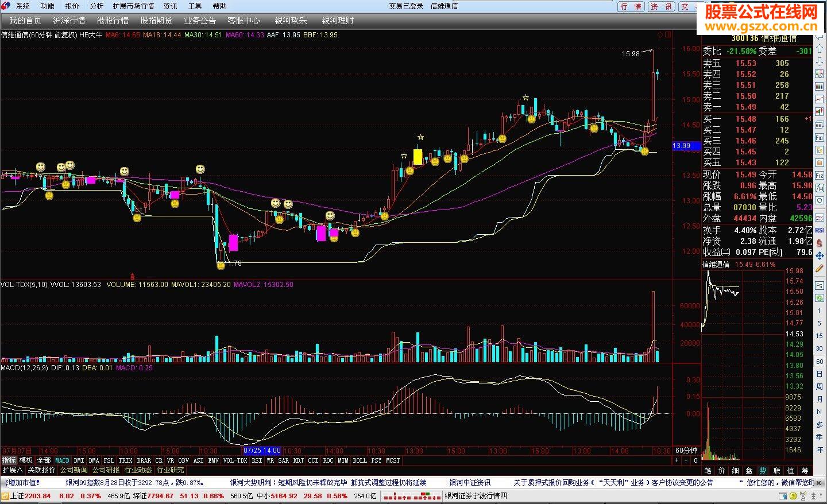This screenshot has width=827, height=504.
Task: Open 银河理财 tab
Action: pos(338,21)
